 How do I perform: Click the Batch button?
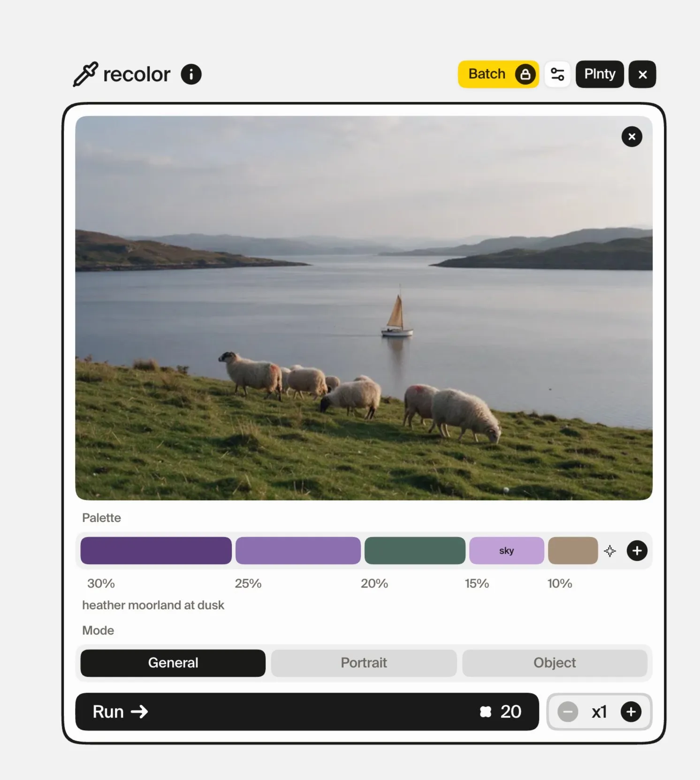(498, 74)
